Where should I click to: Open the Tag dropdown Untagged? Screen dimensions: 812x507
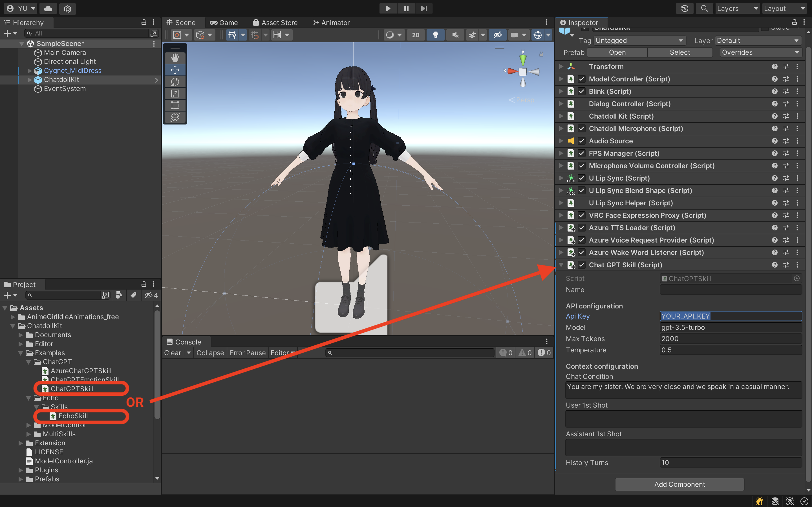[639, 41]
